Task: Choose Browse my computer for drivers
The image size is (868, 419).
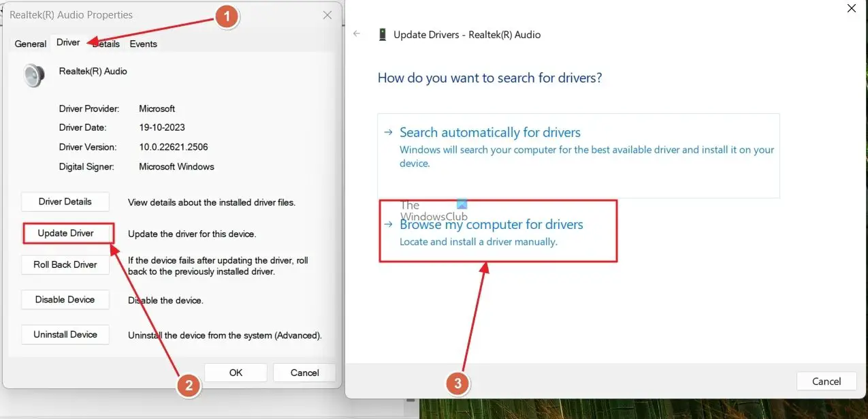Action: click(x=498, y=231)
